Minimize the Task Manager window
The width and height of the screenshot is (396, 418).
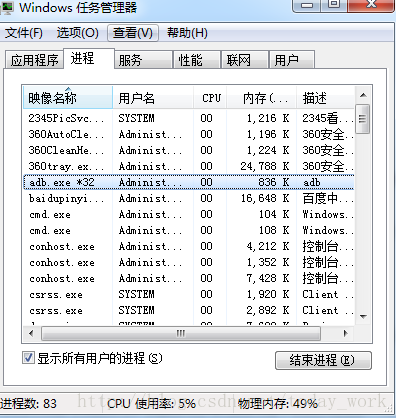point(307,5)
